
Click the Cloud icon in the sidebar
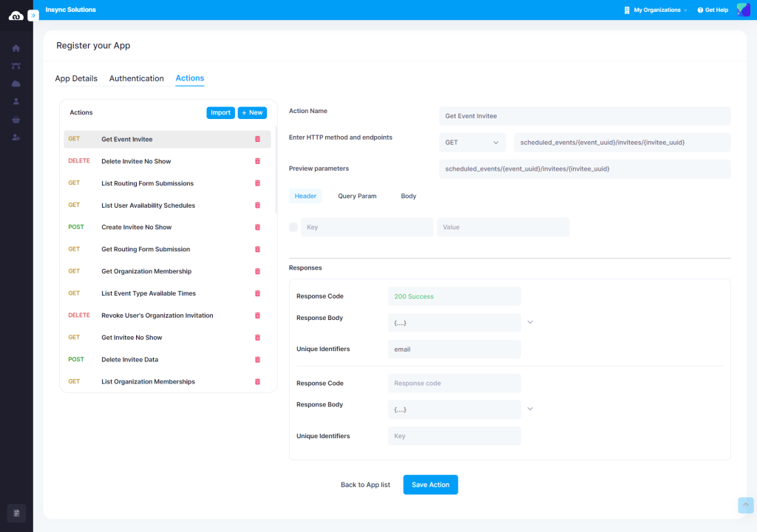(15, 83)
